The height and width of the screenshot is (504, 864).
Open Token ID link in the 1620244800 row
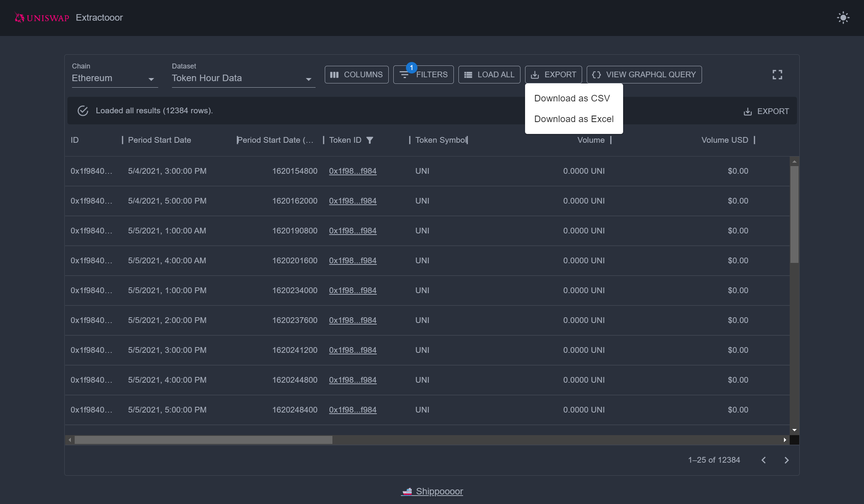click(353, 380)
